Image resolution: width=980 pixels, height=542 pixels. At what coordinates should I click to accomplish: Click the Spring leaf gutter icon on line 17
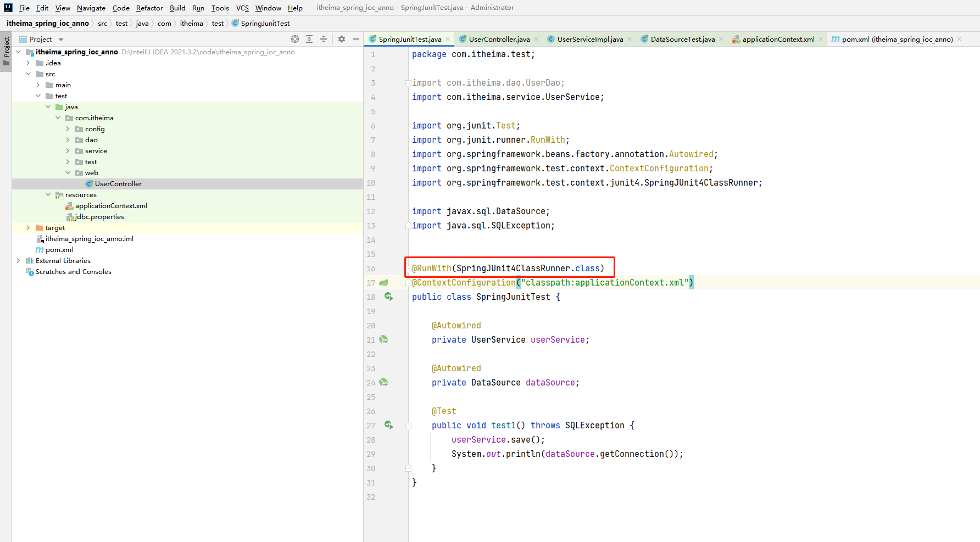(383, 282)
